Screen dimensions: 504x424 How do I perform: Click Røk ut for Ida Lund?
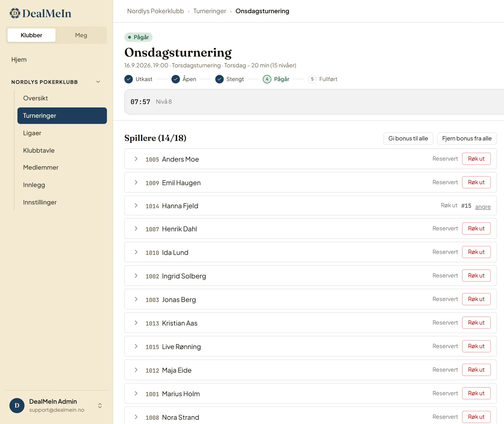pyautogui.click(x=476, y=252)
